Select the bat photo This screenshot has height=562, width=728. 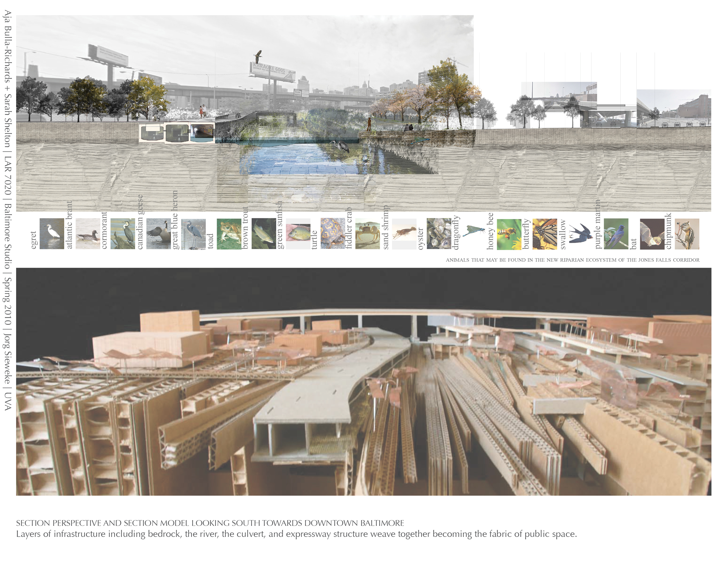(x=652, y=234)
